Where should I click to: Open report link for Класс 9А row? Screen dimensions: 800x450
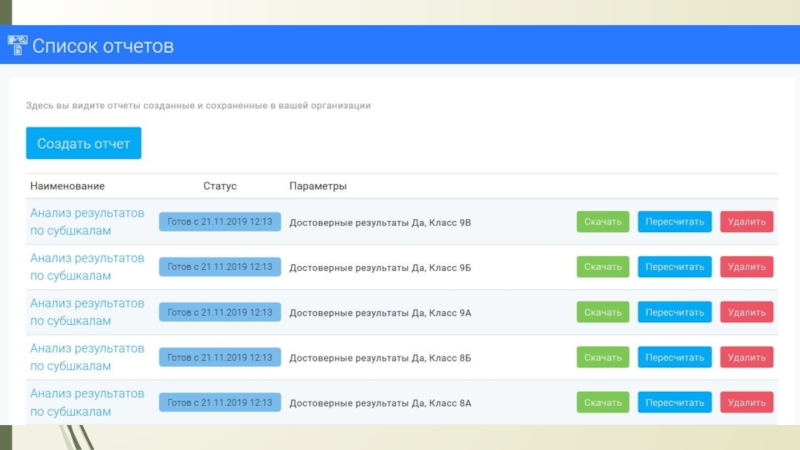click(87, 312)
